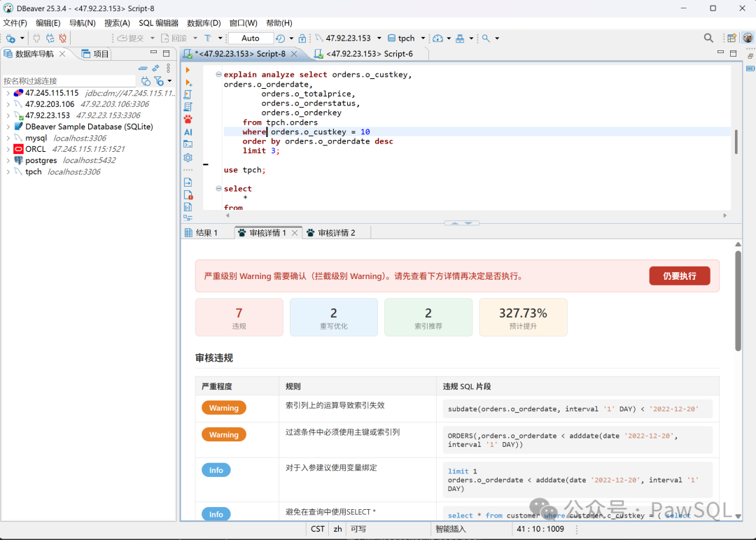
Task: Execute statement in new tab icon
Action: click(188, 83)
